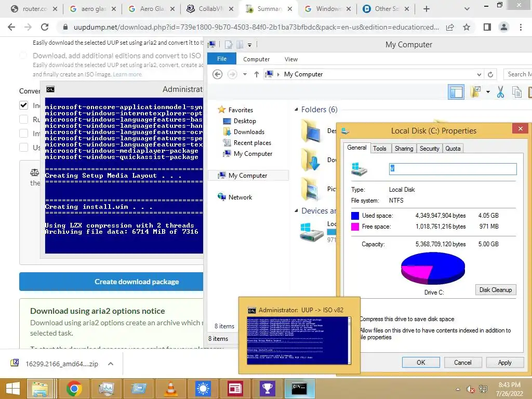
Task: Go back in Chrome browser history
Action: (11, 27)
